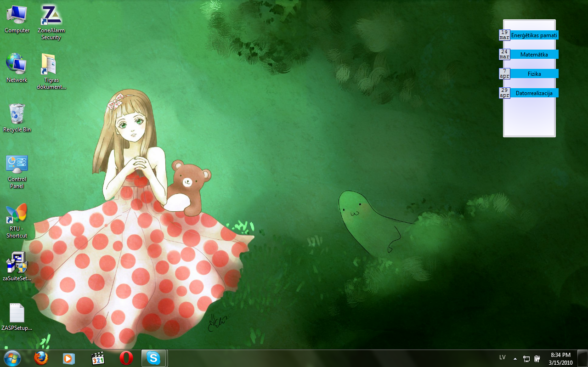Viewport: 588px width, 367px height.
Task: Open Tigras dokument folder shortcut
Action: (x=51, y=71)
